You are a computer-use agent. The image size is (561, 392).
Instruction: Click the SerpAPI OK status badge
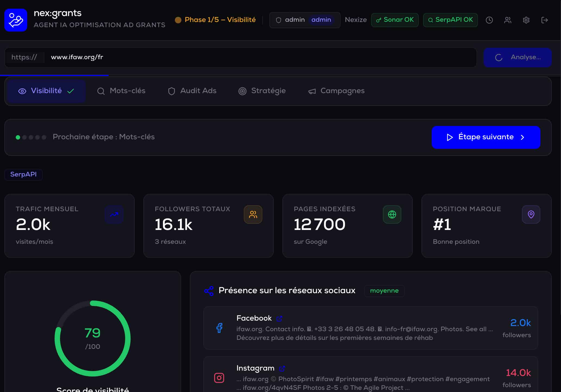click(x=450, y=20)
